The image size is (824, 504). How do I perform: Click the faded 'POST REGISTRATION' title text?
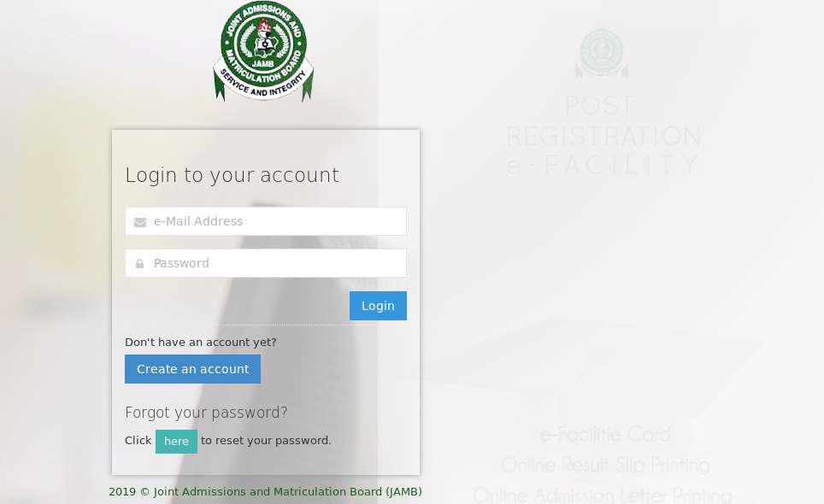click(x=603, y=121)
